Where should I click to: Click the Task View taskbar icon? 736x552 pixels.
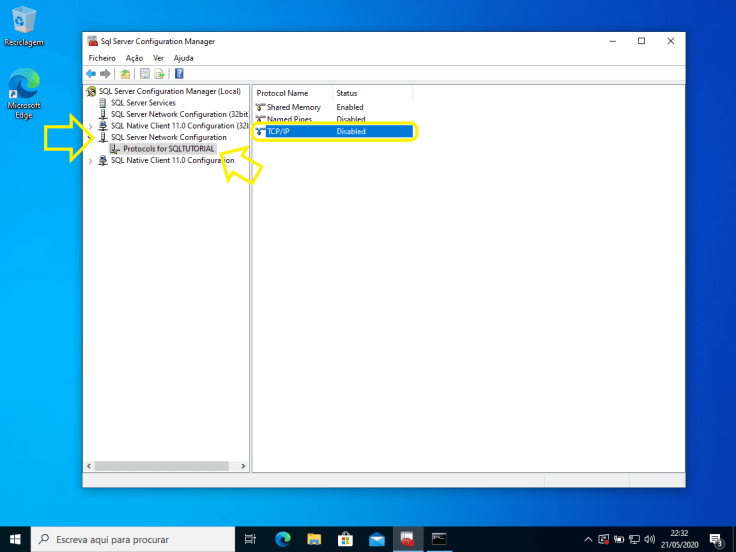coord(250,539)
